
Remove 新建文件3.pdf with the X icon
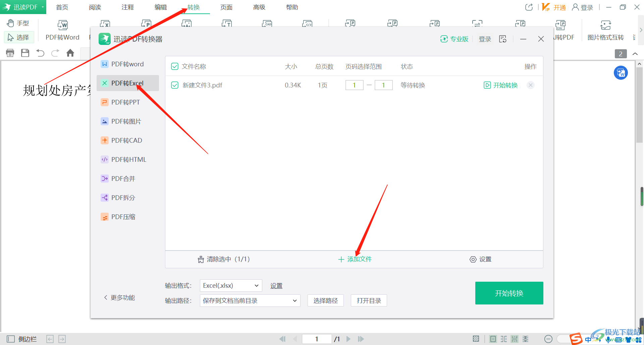[x=531, y=85]
